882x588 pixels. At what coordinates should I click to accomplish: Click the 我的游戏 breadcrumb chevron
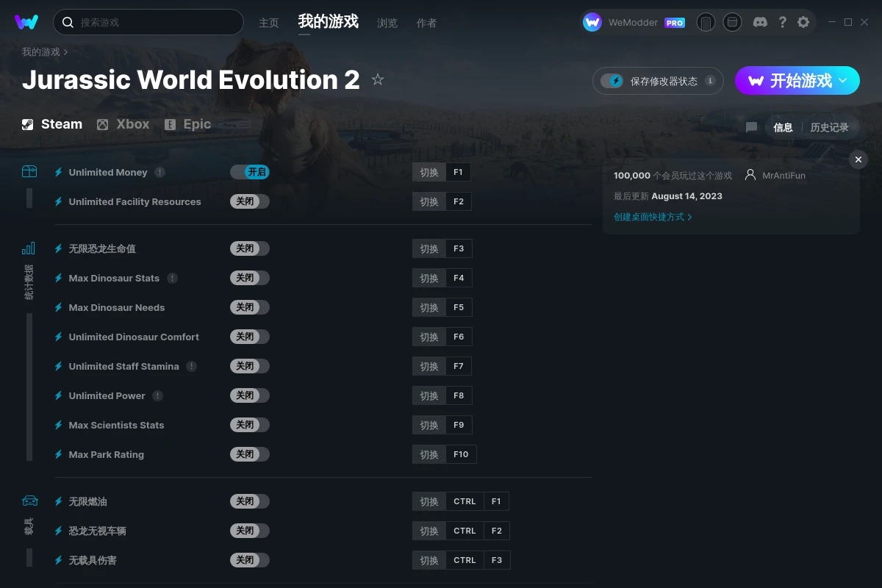click(x=65, y=52)
